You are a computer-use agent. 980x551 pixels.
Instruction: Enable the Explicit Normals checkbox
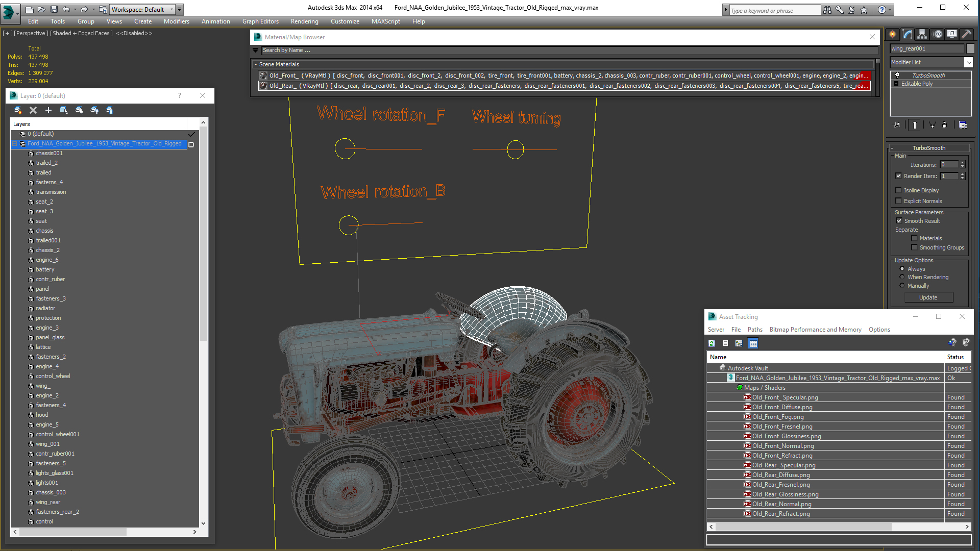[898, 201]
